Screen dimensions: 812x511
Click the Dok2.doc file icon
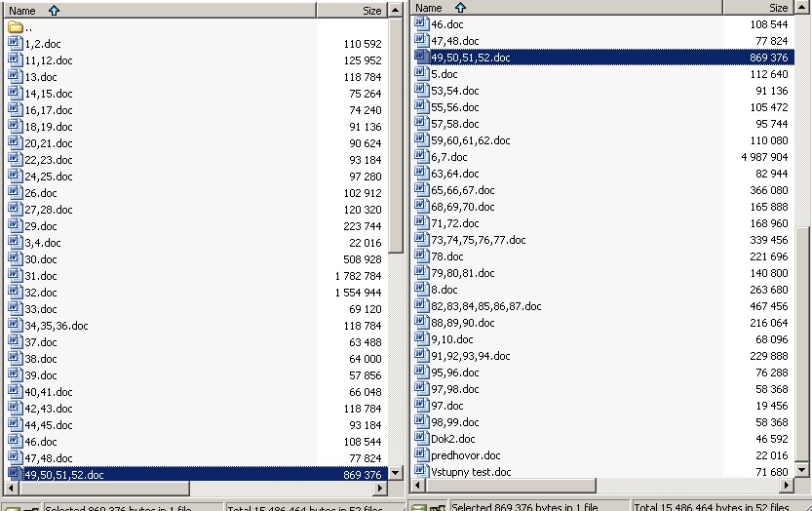(421, 439)
